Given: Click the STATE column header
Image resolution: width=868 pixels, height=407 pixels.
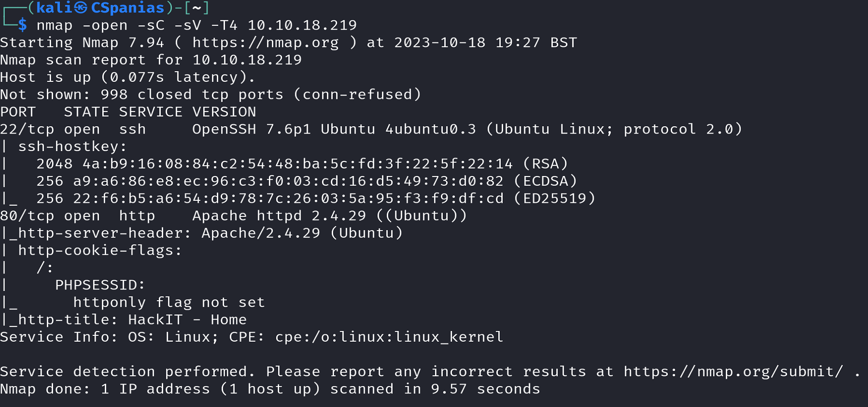Looking at the screenshot, I should point(86,112).
